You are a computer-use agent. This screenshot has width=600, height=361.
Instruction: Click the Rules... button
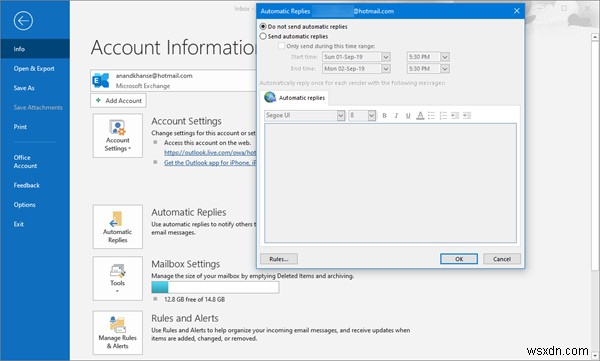[x=279, y=259]
